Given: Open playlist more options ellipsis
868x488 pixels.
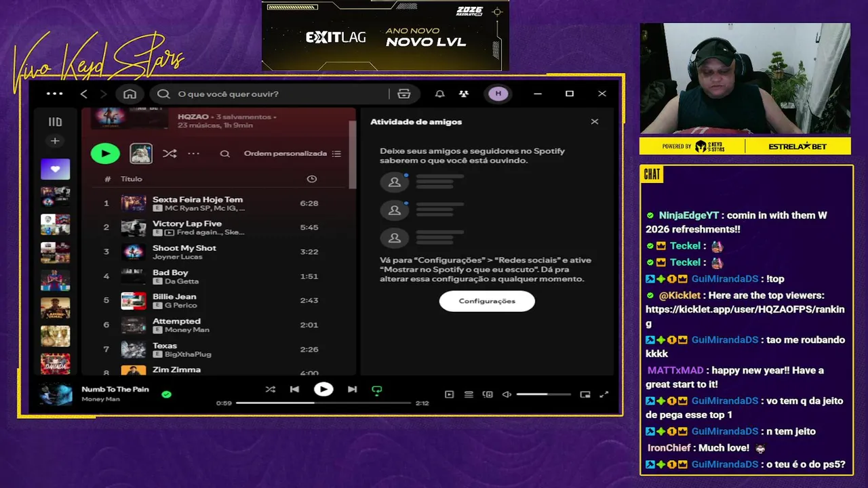Looking at the screenshot, I should coord(194,154).
